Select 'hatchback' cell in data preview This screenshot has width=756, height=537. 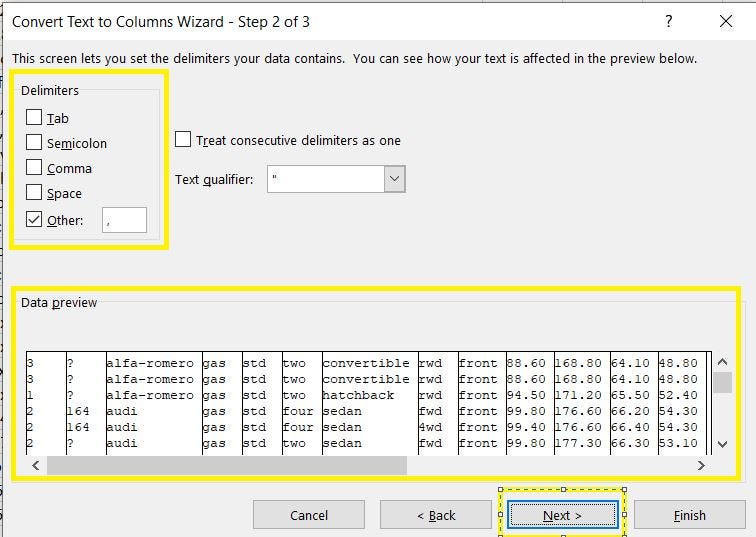(x=358, y=395)
